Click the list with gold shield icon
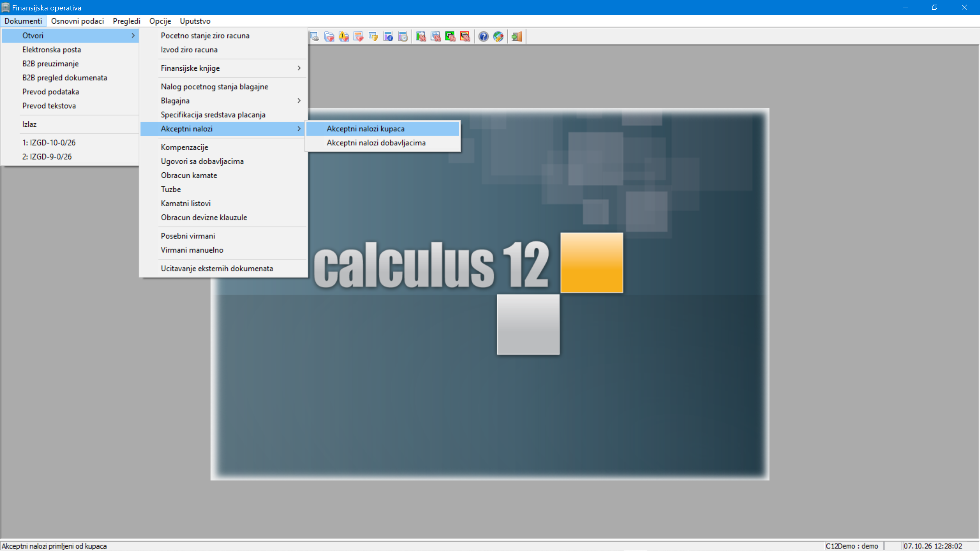 pyautogui.click(x=373, y=36)
